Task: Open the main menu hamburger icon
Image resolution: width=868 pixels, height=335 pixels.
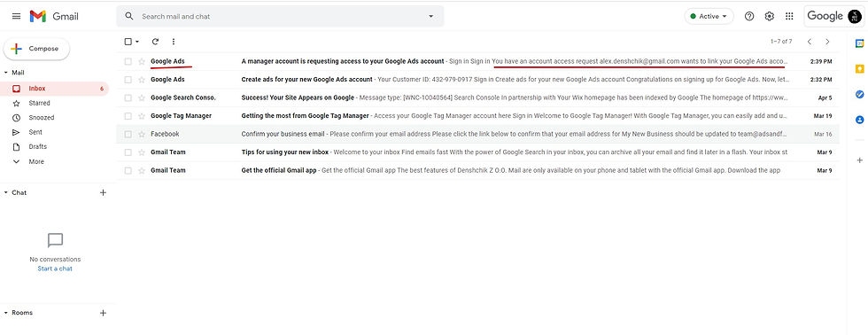Action: pyautogui.click(x=16, y=17)
